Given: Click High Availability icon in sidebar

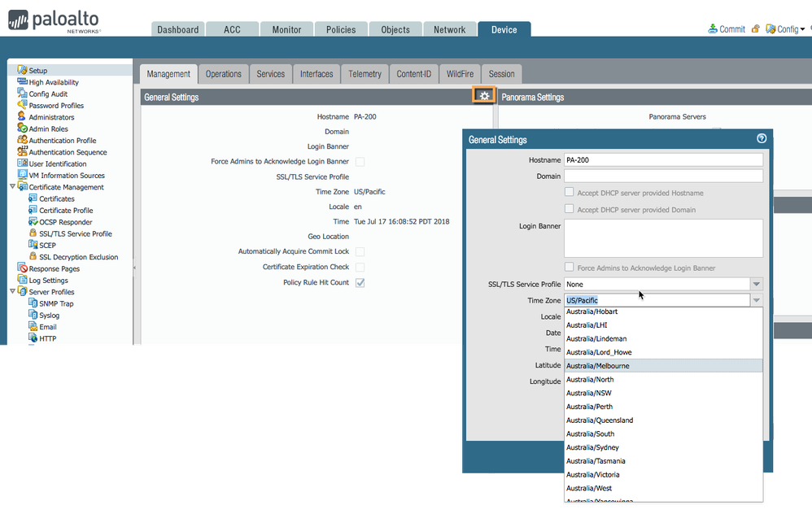Looking at the screenshot, I should coord(22,81).
